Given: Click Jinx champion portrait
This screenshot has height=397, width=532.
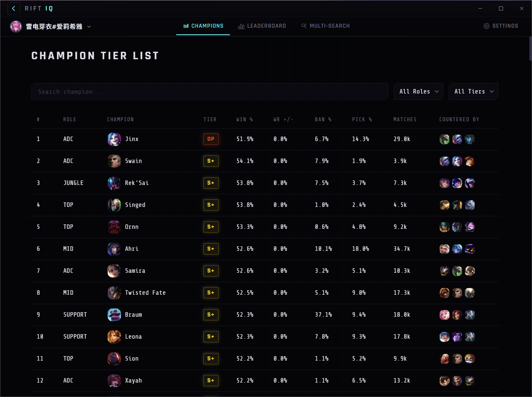Looking at the screenshot, I should click(114, 139).
